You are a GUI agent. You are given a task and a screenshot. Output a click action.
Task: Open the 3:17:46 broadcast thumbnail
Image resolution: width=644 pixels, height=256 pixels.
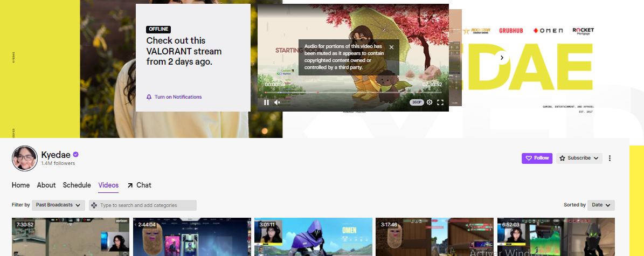coord(434,237)
